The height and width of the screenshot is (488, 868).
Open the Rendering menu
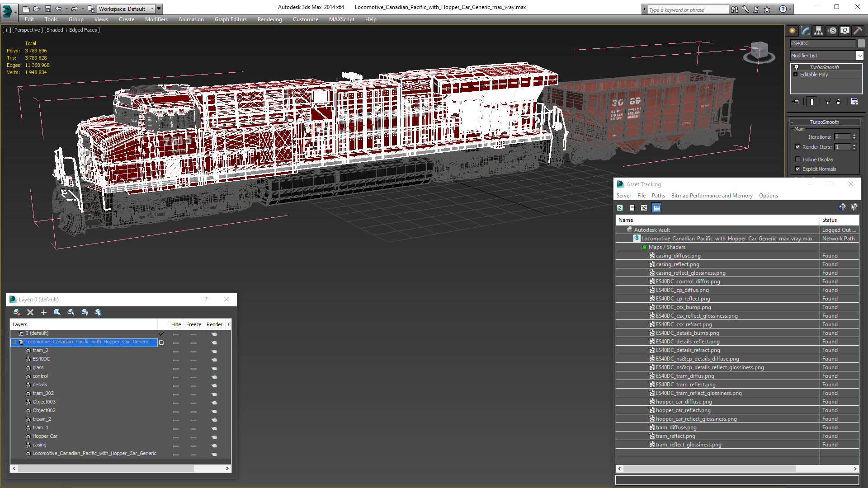click(x=269, y=19)
